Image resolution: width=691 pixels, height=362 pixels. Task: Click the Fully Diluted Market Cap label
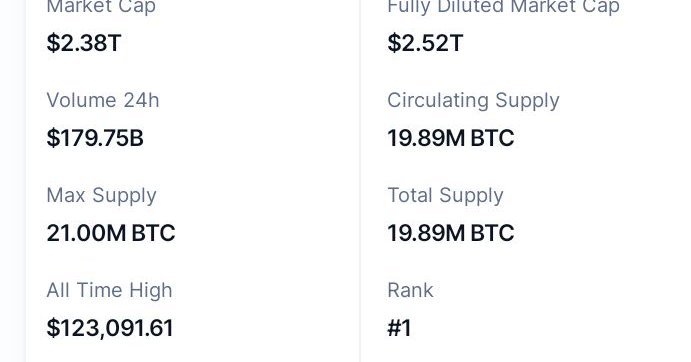pyautogui.click(x=503, y=7)
